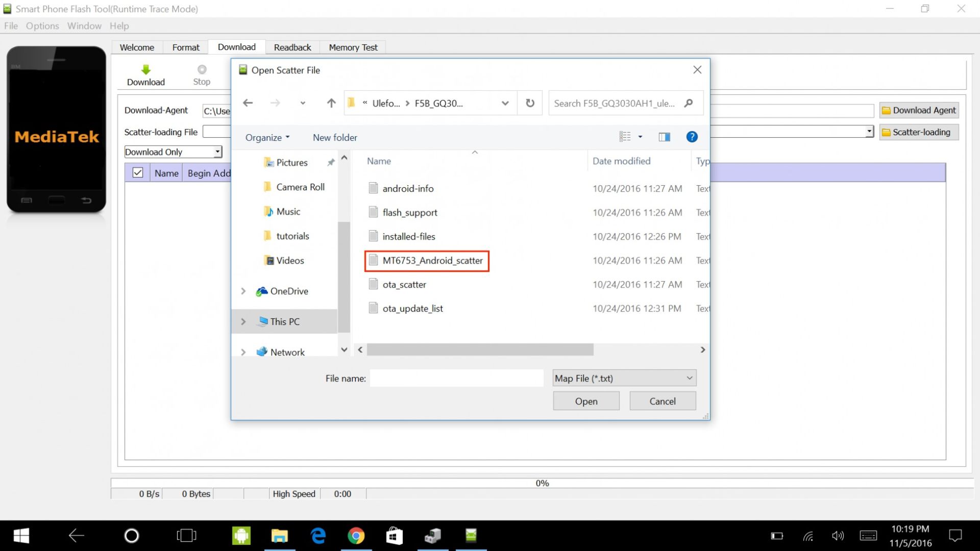
Task: Click the green Download arrow icon
Action: (146, 69)
